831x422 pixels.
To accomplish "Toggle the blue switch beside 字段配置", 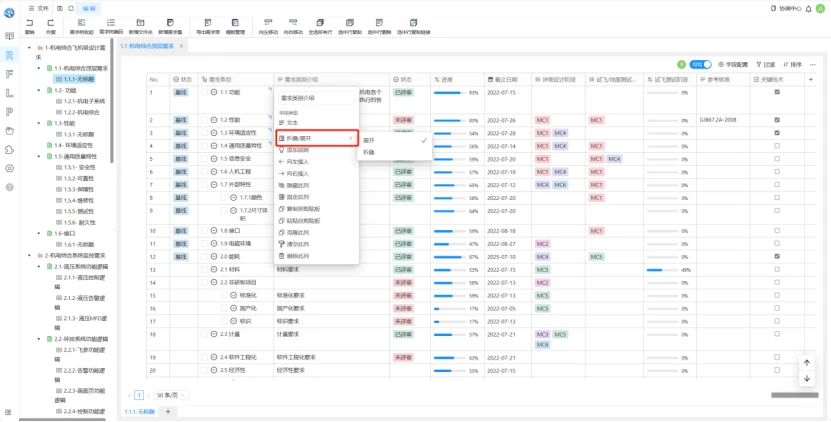I will coord(700,65).
